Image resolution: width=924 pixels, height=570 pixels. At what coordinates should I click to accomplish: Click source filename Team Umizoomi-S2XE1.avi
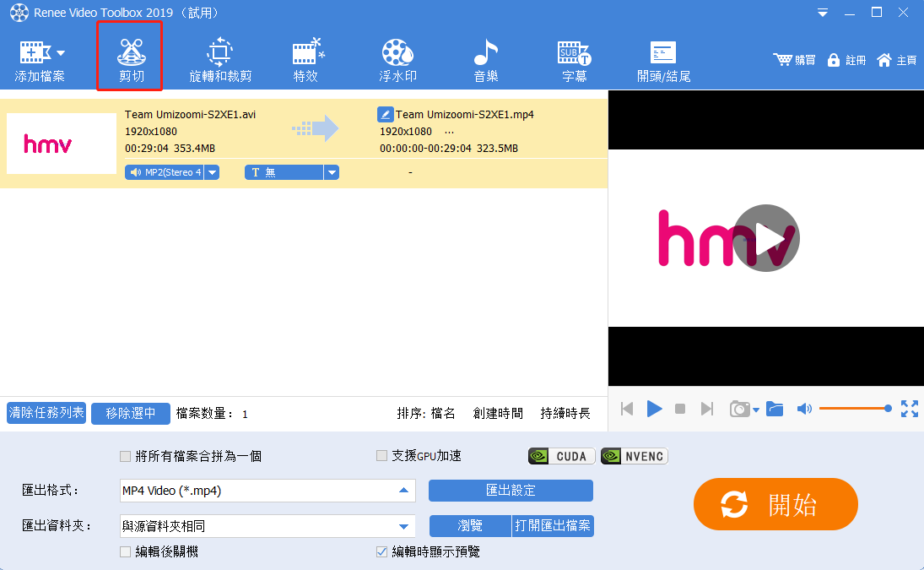[191, 114]
